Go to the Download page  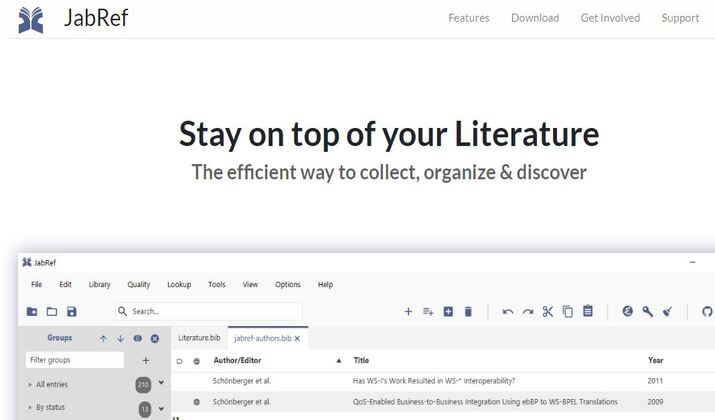535,18
